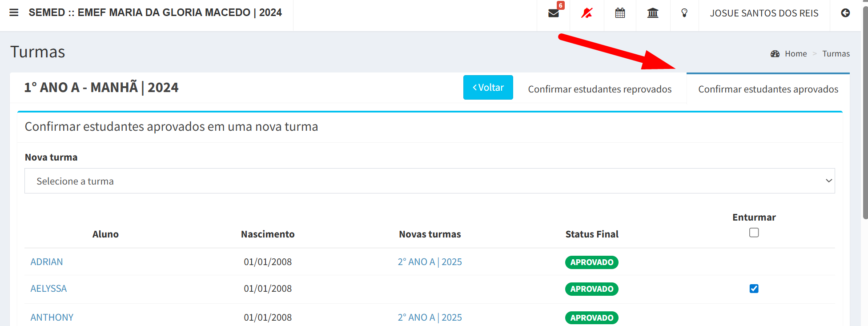Open student ADRIAN's profile link
Viewport: 868px width, 326px height.
[47, 262]
